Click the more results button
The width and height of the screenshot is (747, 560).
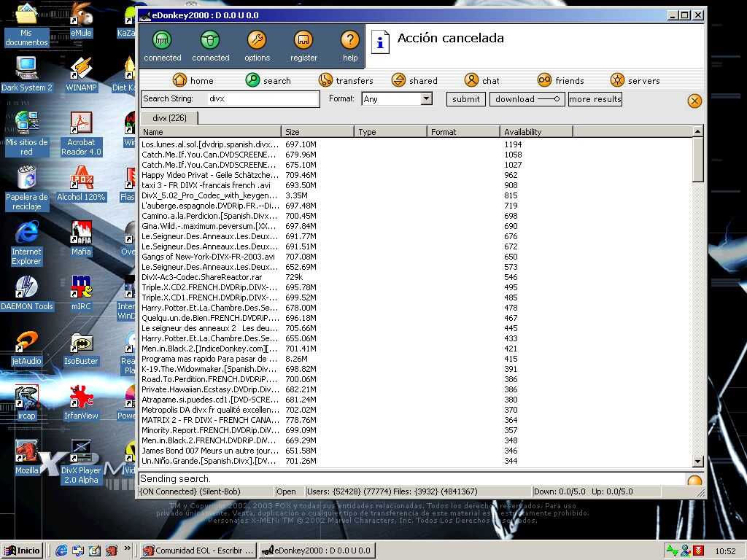point(595,99)
